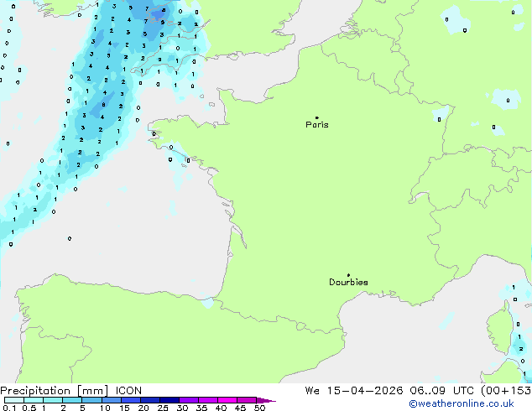Viewport: 532px width, 411px height.
Task: Pick the legend swatch between 0.1 and 0.5
Action: 14,400
